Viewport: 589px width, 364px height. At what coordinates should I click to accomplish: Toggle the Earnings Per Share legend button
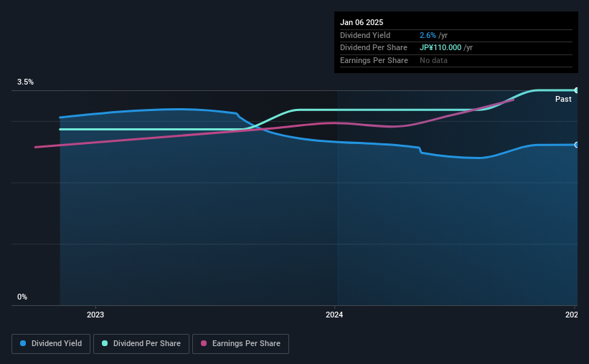pyautogui.click(x=240, y=344)
